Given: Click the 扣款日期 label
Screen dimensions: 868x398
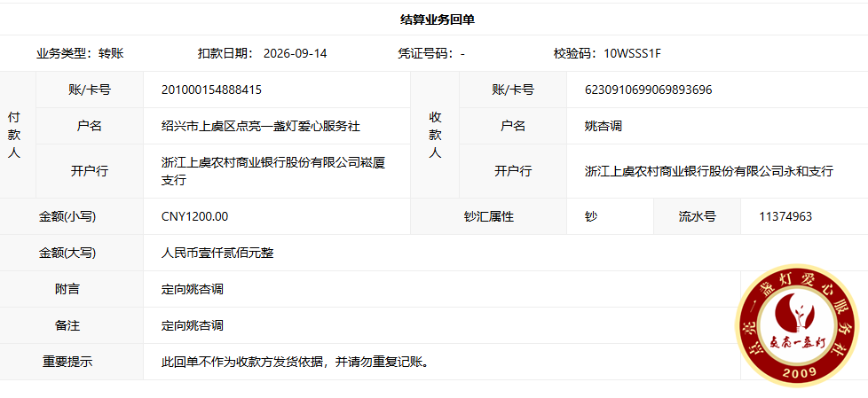Looking at the screenshot, I should pyautogui.click(x=225, y=53).
